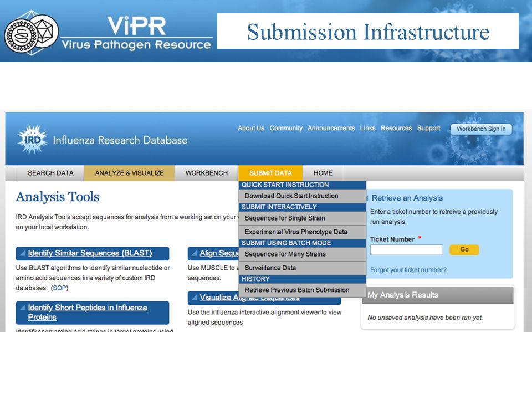Screen dimensions: 532x399
Task: Go to the Home tab
Action: pos(323,173)
